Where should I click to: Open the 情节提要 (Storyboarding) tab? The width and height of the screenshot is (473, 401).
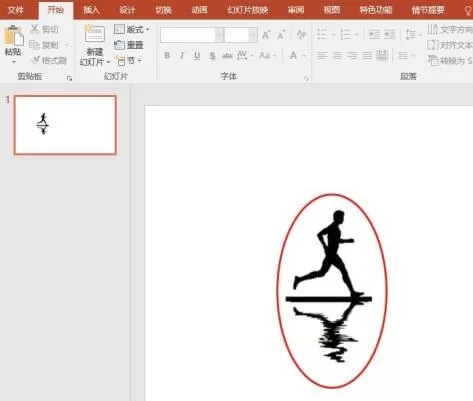(428, 10)
